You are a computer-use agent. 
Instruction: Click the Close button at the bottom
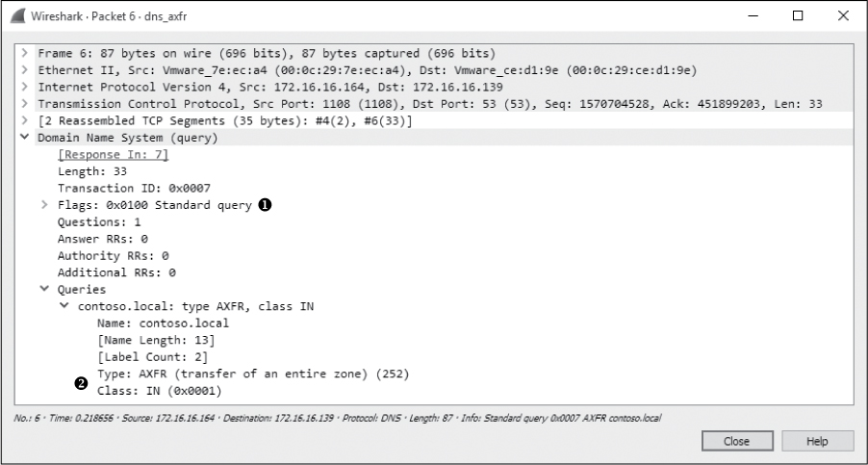coord(736,440)
